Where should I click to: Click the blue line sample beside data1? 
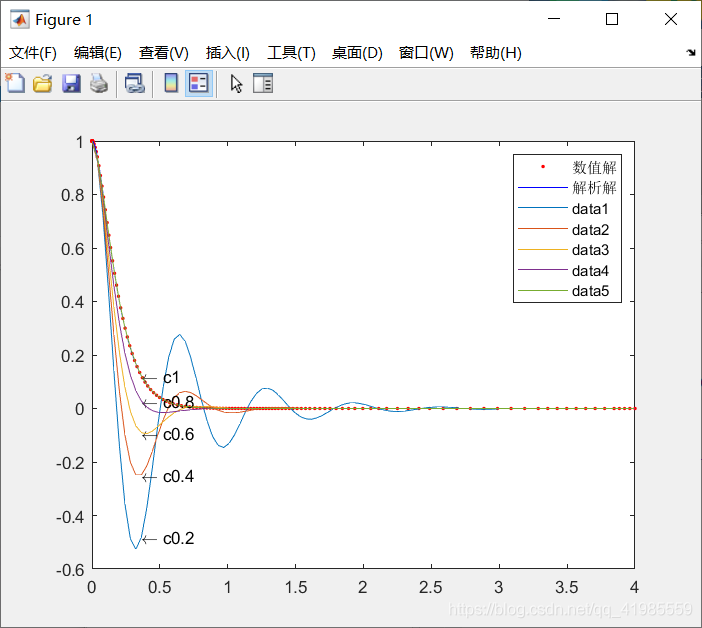543,208
